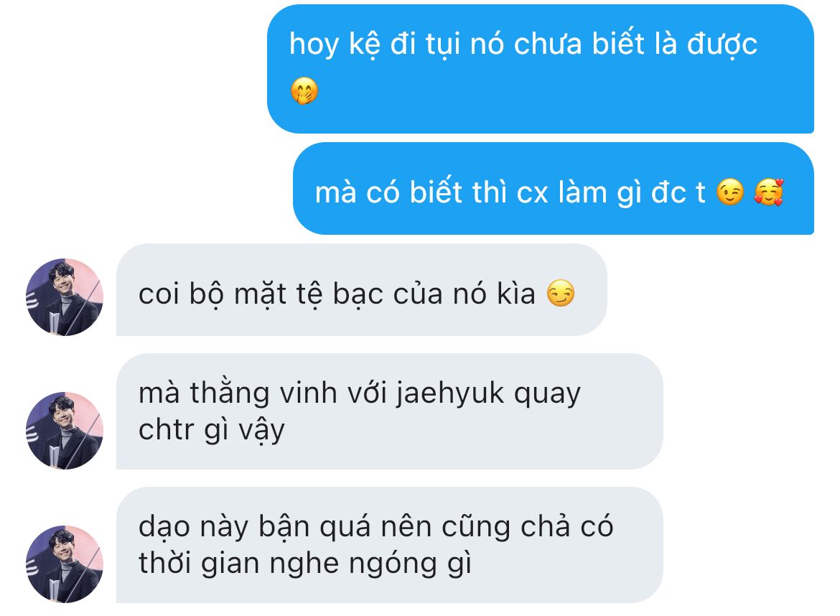The height and width of the screenshot is (616, 840).
Task: Click the word "được" in the first blue bubble
Action: [722, 45]
